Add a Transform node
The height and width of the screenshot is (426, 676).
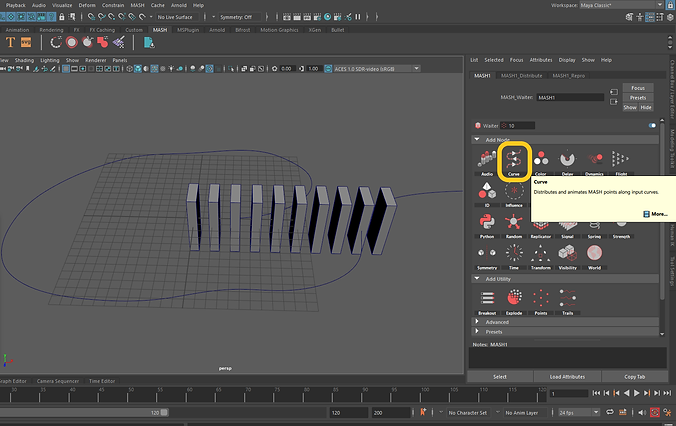(x=541, y=257)
